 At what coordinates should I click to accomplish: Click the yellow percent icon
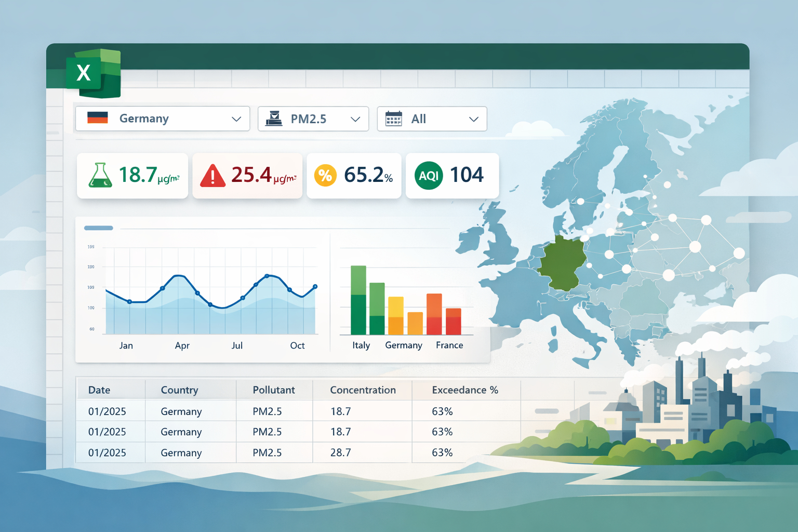point(325,176)
